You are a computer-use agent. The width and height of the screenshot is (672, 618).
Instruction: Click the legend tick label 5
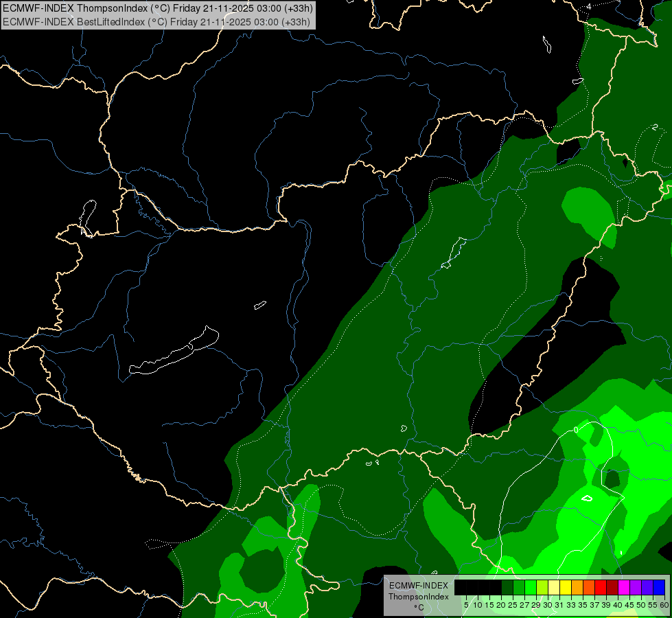point(466,605)
